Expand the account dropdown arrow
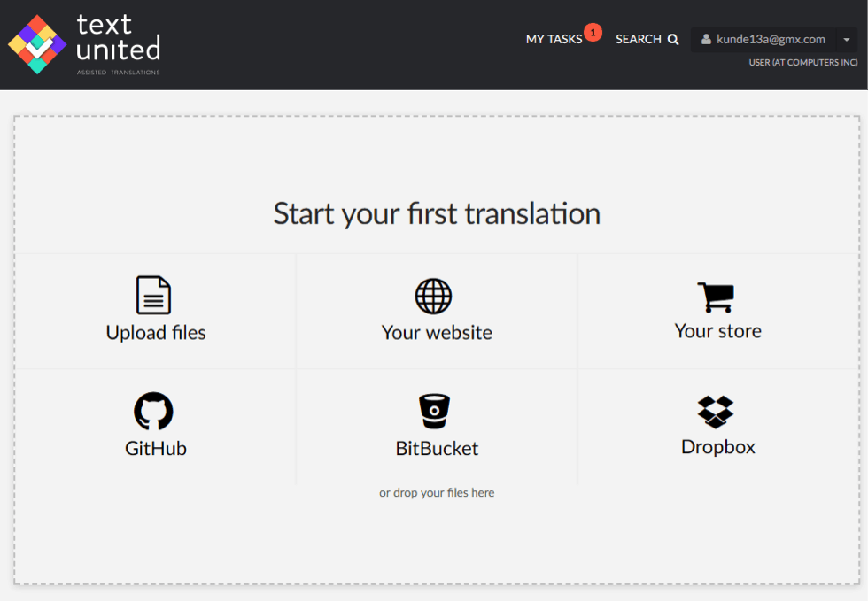Screen dimensions: 868x602 pos(847,40)
